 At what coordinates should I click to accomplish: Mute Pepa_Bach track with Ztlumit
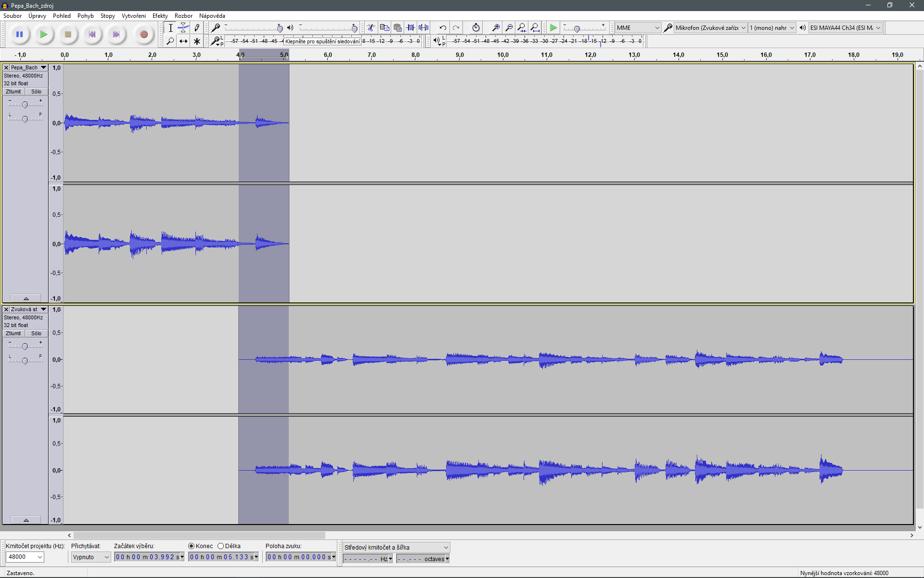pyautogui.click(x=13, y=92)
